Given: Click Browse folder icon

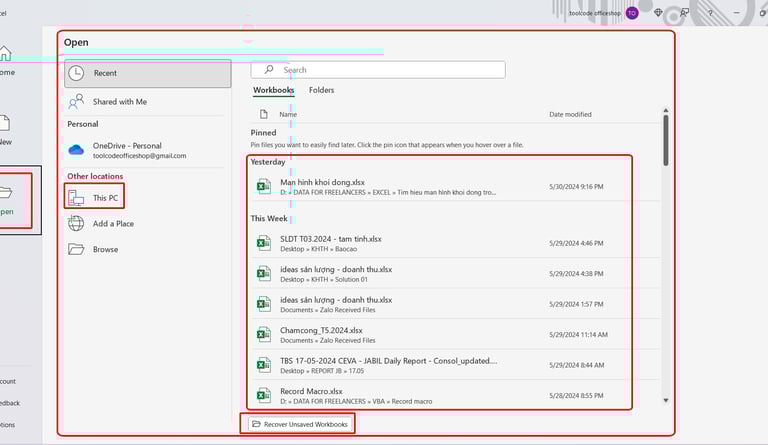Looking at the screenshot, I should point(76,249).
